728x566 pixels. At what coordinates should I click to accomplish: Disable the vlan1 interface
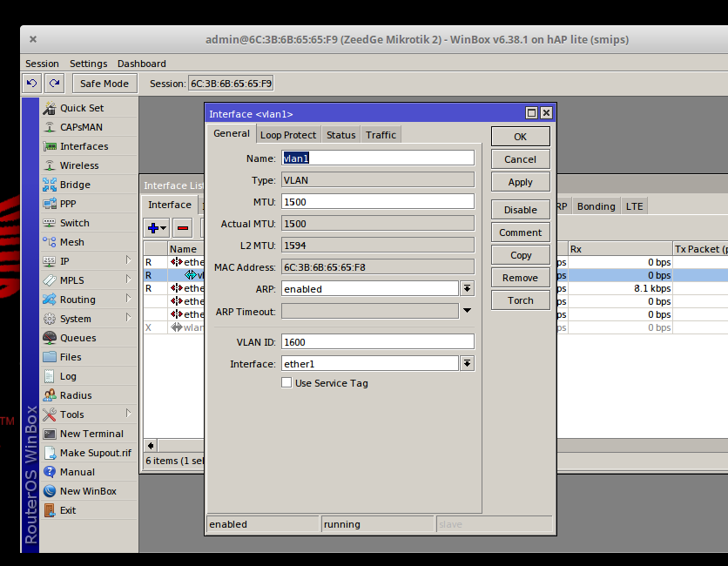[521, 210]
